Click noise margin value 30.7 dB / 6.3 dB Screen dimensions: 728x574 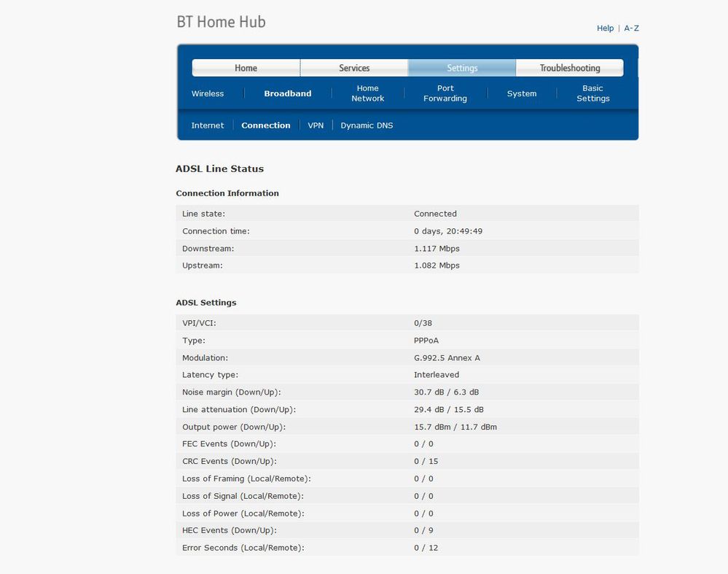click(446, 392)
